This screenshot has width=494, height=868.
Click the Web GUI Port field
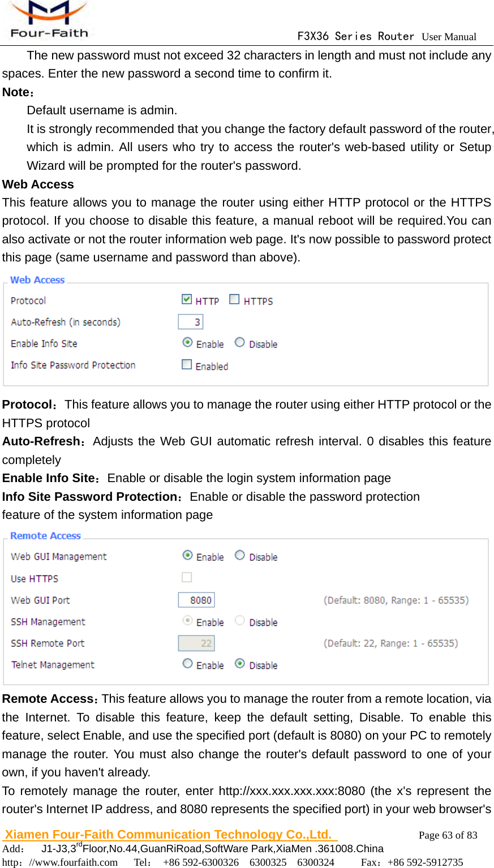(x=196, y=600)
